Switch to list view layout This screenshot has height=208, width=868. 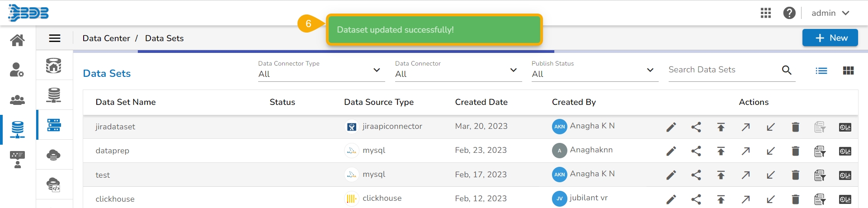pyautogui.click(x=821, y=71)
